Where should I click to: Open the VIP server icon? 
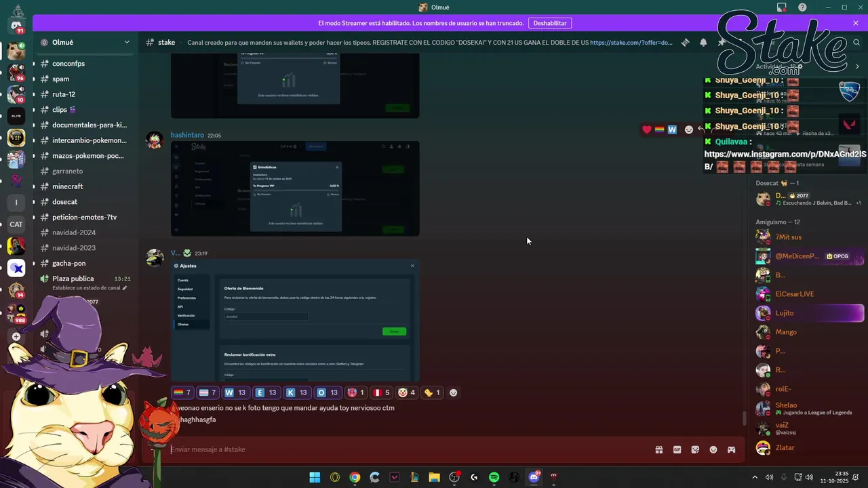click(16, 138)
